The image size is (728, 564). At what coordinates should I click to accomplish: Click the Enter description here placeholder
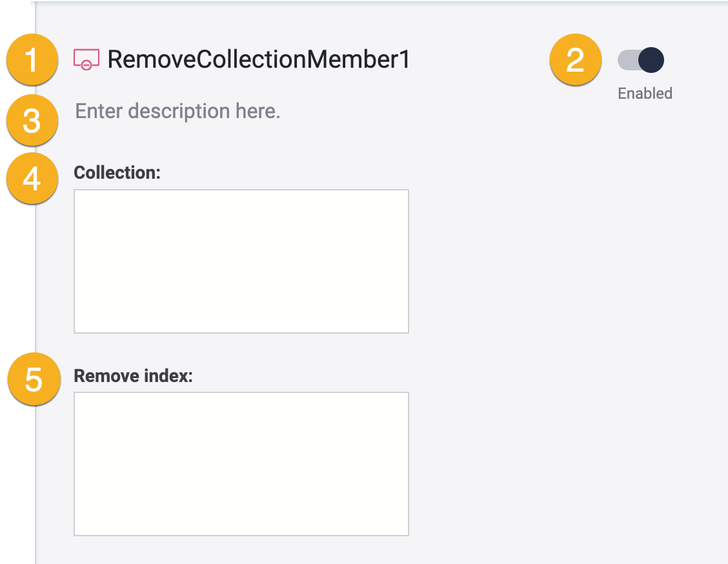177,111
